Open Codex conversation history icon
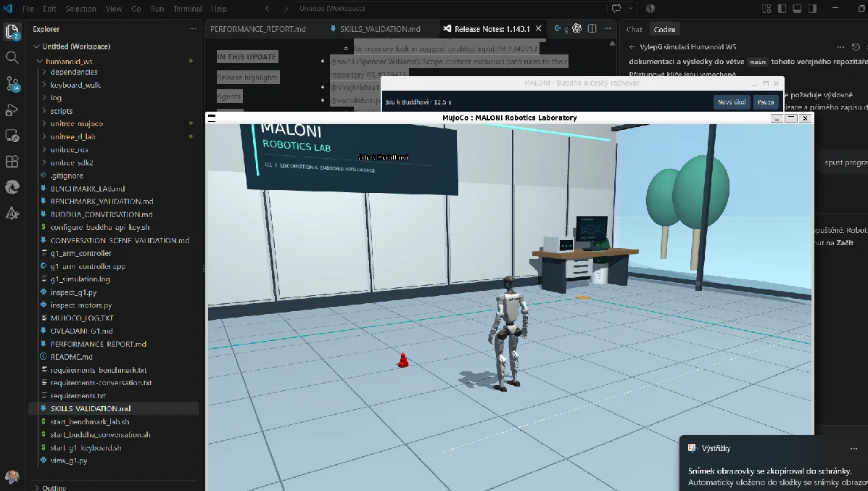Screen dimensions: 868x491 point(856,47)
